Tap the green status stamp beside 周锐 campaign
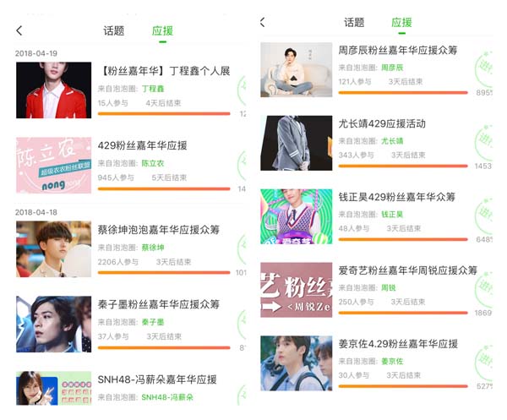This screenshot has width=507, height=420. (x=483, y=289)
